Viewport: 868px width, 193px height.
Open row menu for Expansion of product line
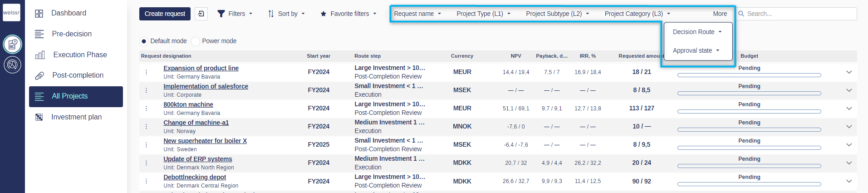(146, 72)
